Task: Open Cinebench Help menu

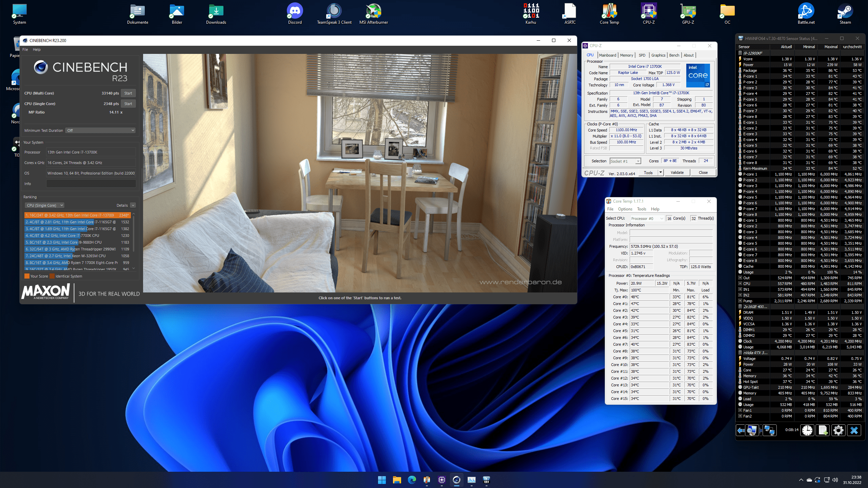Action: click(37, 49)
